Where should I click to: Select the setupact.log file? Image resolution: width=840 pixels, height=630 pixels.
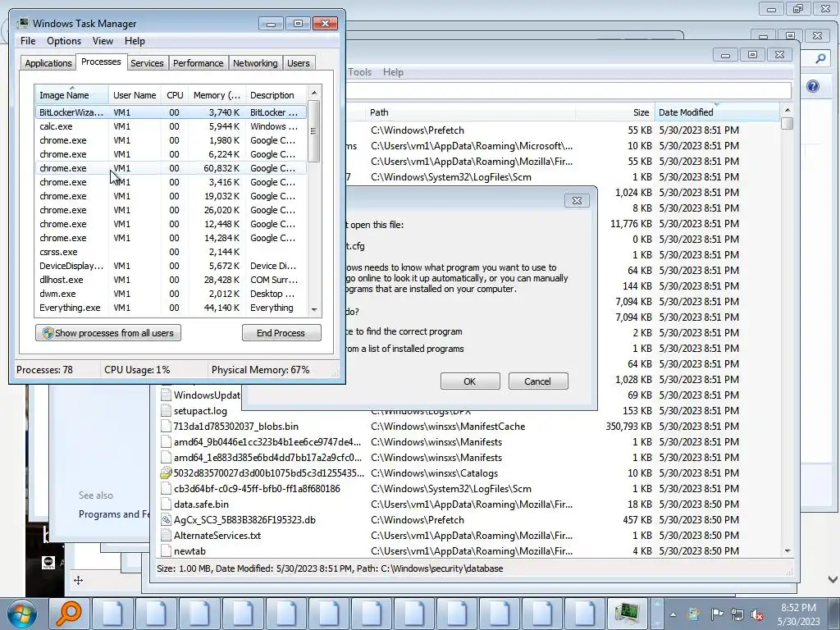[x=200, y=411]
